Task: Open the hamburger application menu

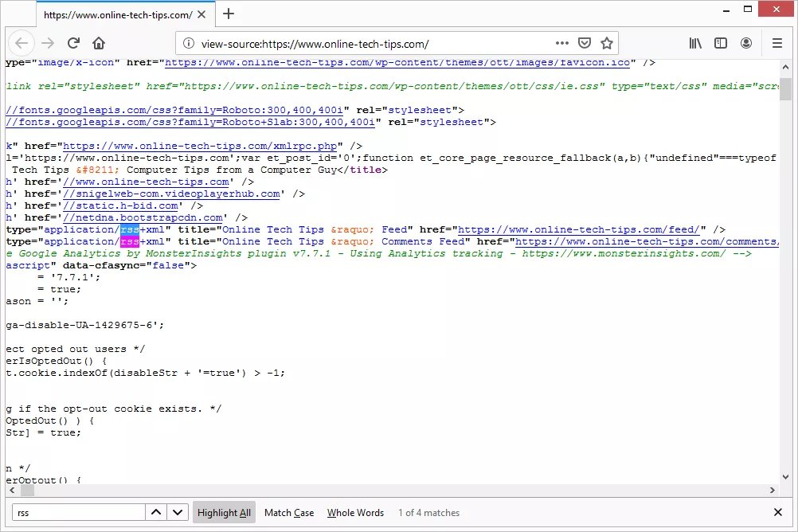Action: [777, 43]
